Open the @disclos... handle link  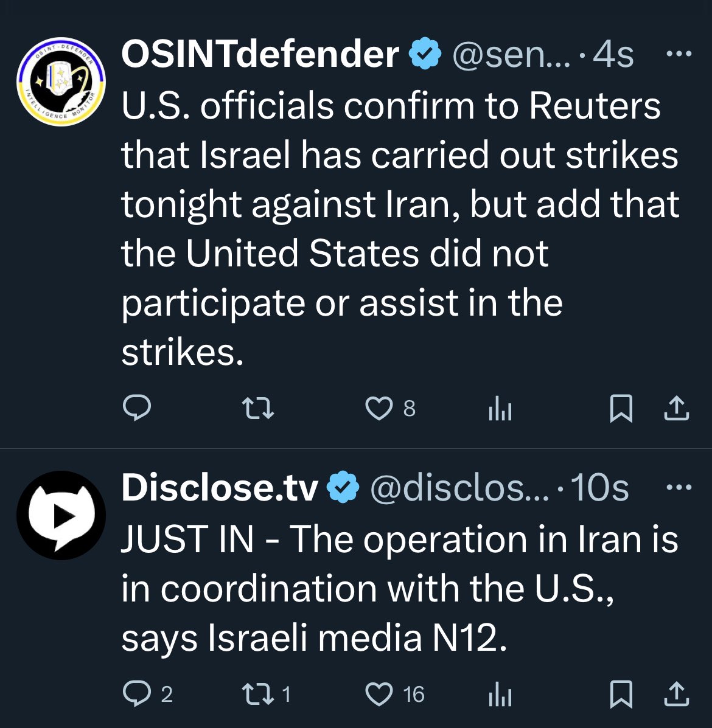[459, 488]
